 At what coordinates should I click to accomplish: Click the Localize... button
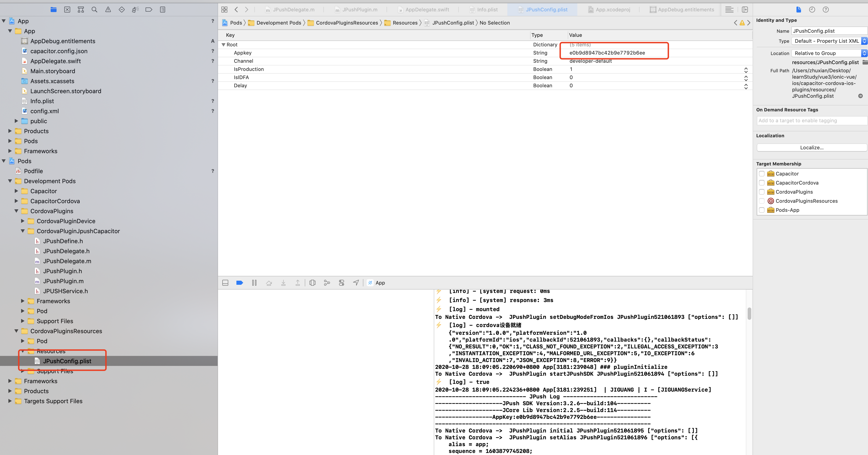click(812, 148)
